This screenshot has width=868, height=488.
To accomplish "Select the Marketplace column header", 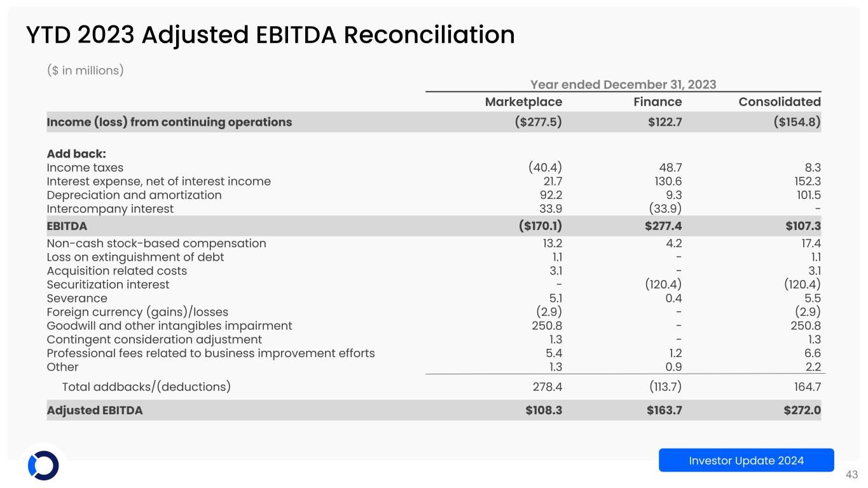I will pyautogui.click(x=523, y=102).
